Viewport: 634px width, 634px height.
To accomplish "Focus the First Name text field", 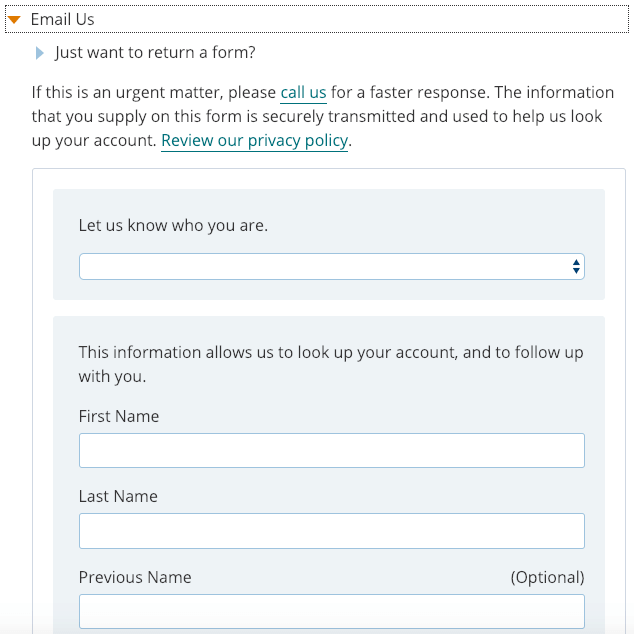I will click(x=332, y=450).
